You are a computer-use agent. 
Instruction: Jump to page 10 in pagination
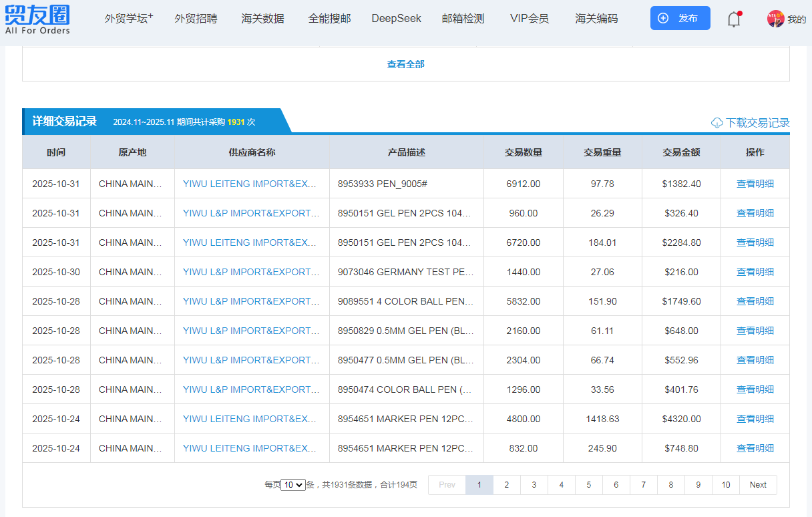pyautogui.click(x=725, y=485)
